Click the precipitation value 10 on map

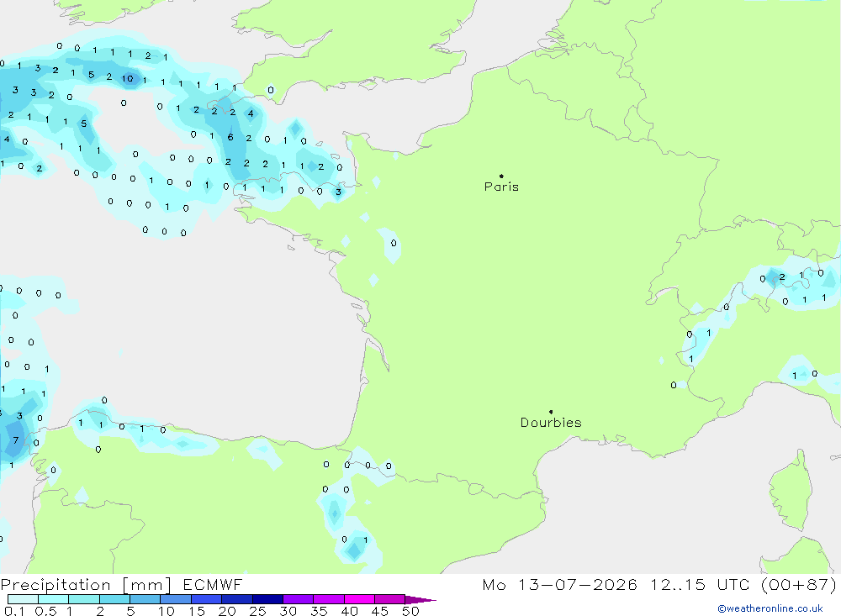click(127, 79)
